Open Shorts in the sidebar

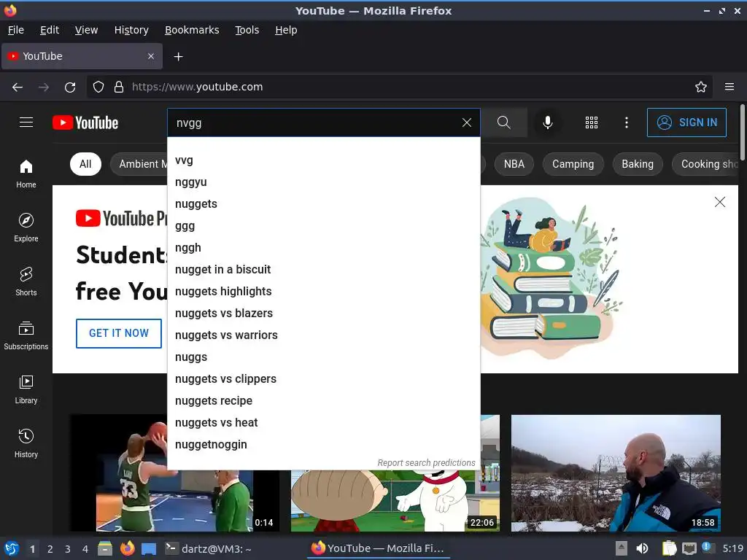coord(26,281)
